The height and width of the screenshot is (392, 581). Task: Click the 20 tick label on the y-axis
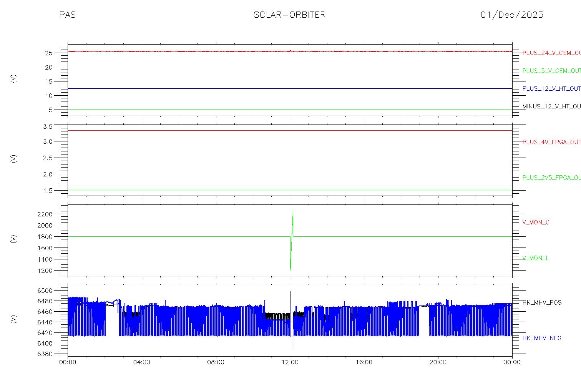point(48,67)
